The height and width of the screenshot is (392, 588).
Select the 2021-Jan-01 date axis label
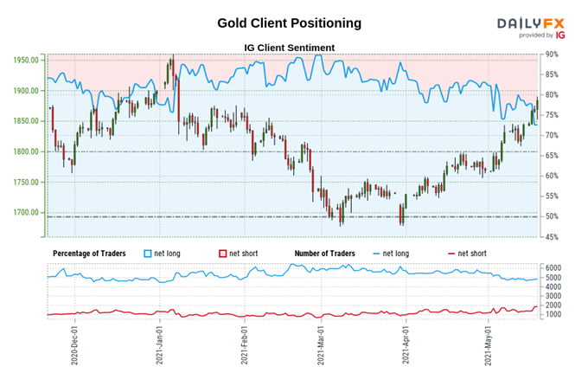(x=159, y=345)
